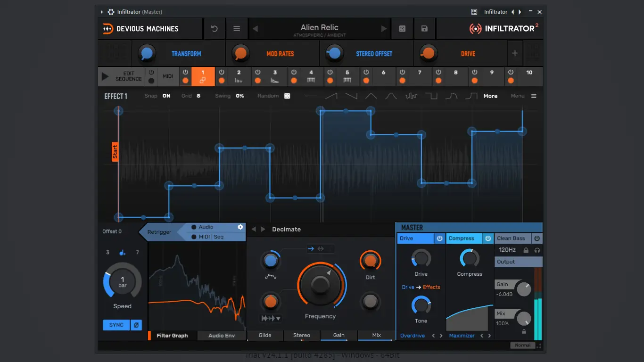The image size is (644, 362).
Task: Select the random steps curve shape
Action: 411,96
